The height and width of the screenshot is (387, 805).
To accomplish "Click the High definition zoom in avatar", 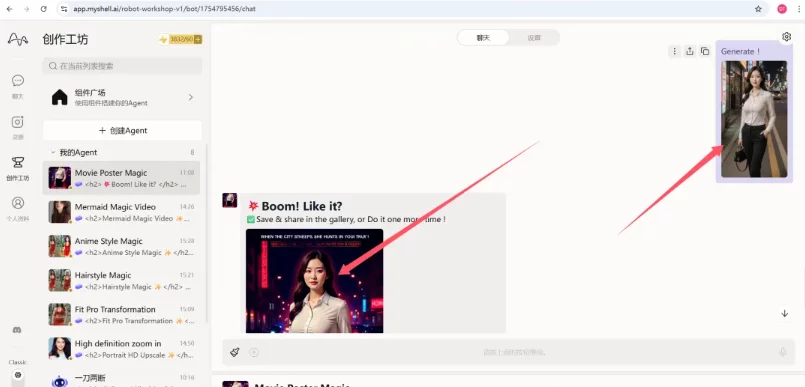I will tap(60, 349).
